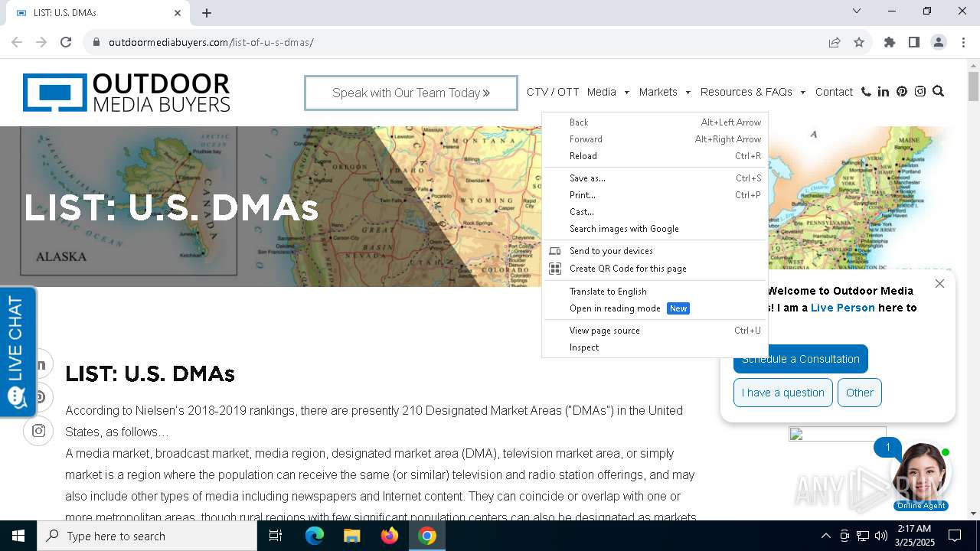This screenshot has height=551, width=980.
Task: Bookmark this page with the star icon
Action: point(859,42)
